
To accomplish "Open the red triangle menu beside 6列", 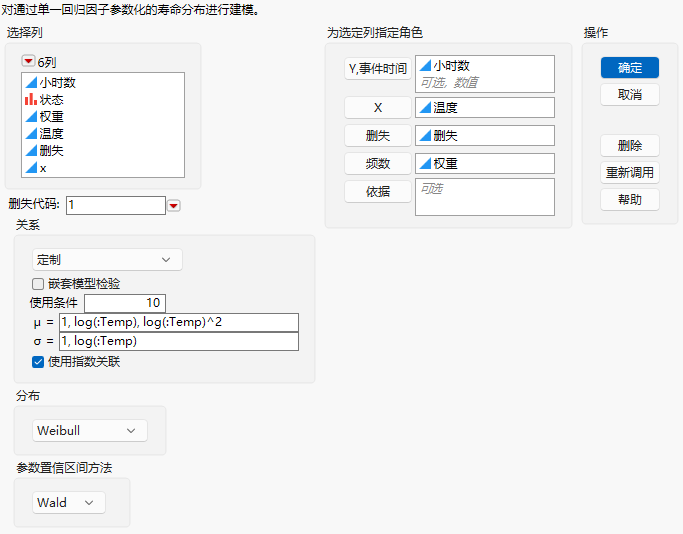I will [x=28, y=61].
